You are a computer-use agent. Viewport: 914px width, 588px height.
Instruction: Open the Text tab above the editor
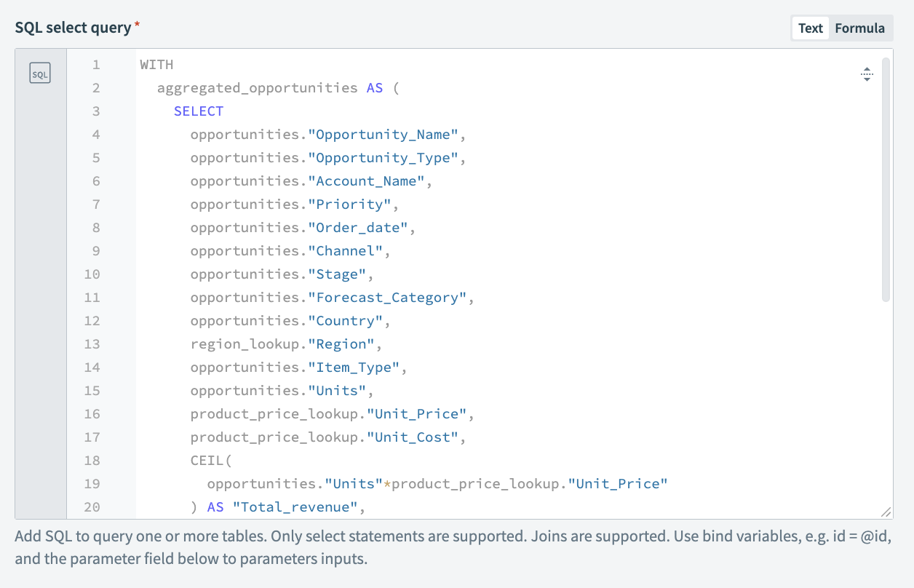(810, 28)
